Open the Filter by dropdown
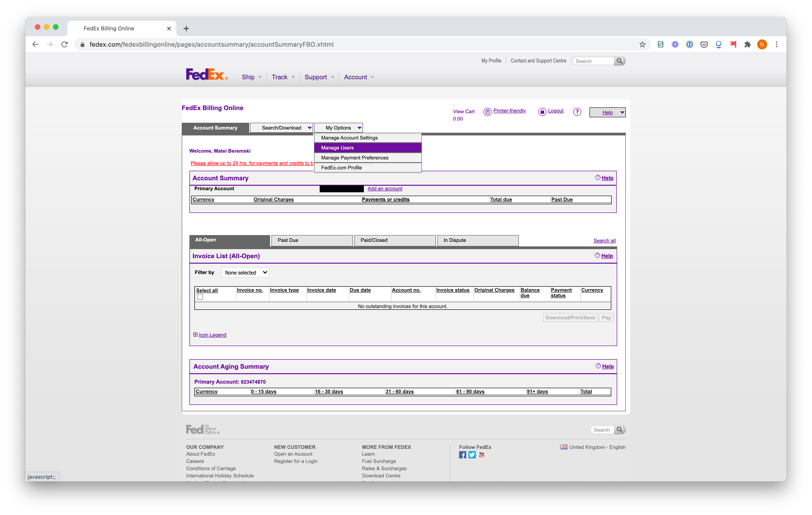 tap(245, 272)
